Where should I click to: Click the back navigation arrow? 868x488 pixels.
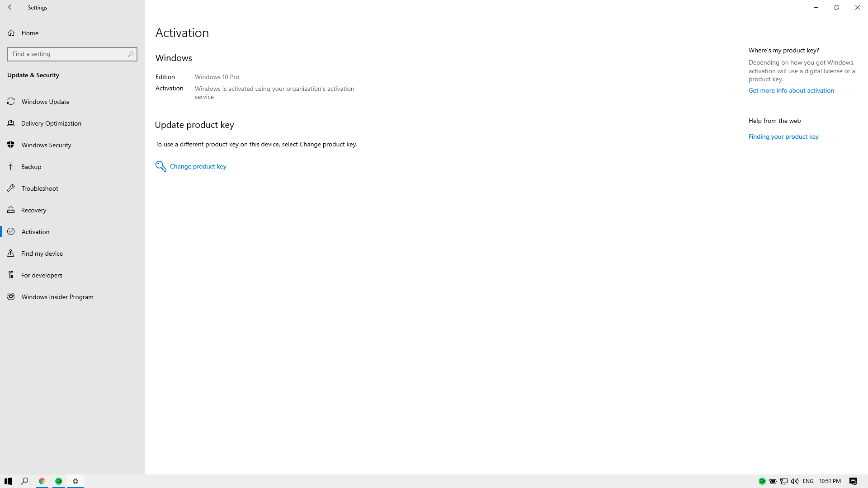pos(10,7)
